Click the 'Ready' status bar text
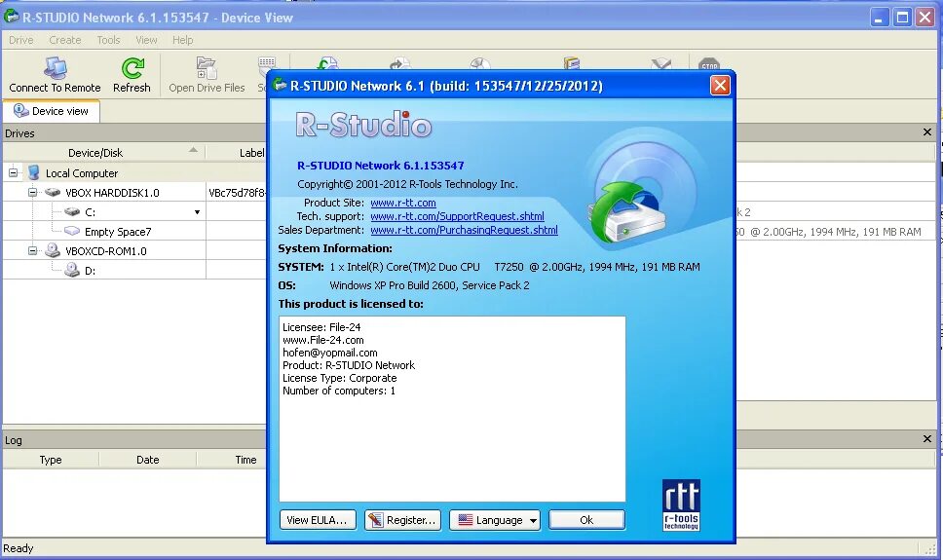The image size is (943, 560). (19, 548)
